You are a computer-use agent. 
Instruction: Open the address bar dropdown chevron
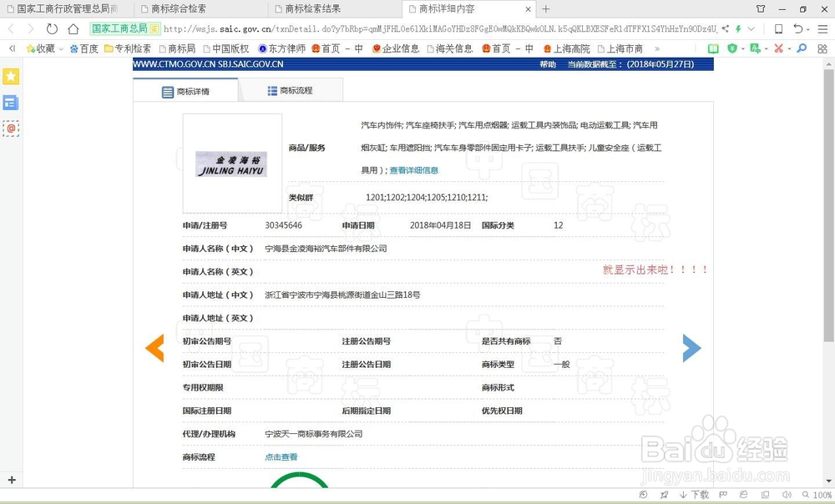(751, 28)
